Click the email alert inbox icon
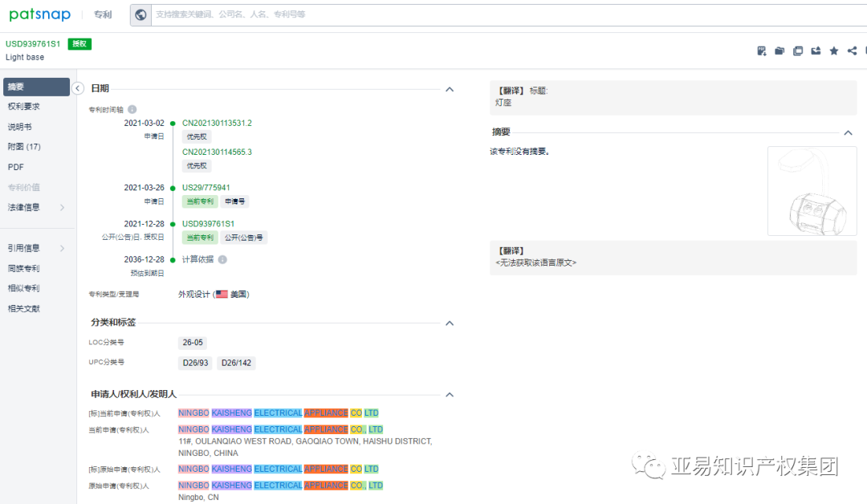This screenshot has width=867, height=504. click(816, 51)
